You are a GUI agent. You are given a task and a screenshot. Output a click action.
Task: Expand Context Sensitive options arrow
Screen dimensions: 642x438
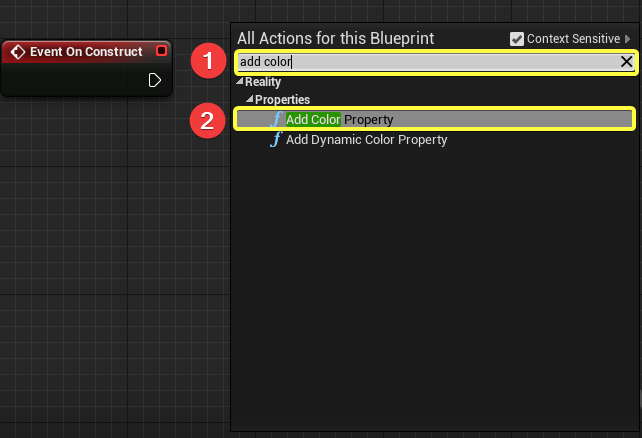628,39
